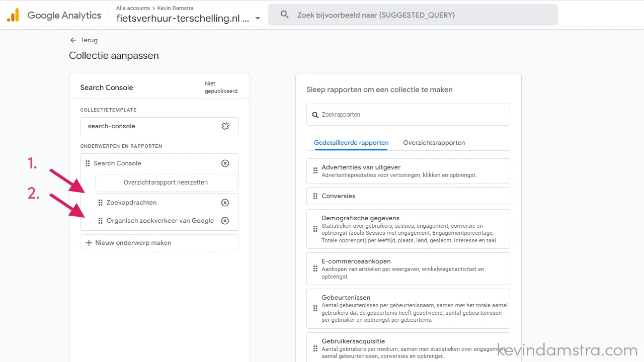Focus the top search field
Screen dimensions: 644x362
click(x=413, y=15)
